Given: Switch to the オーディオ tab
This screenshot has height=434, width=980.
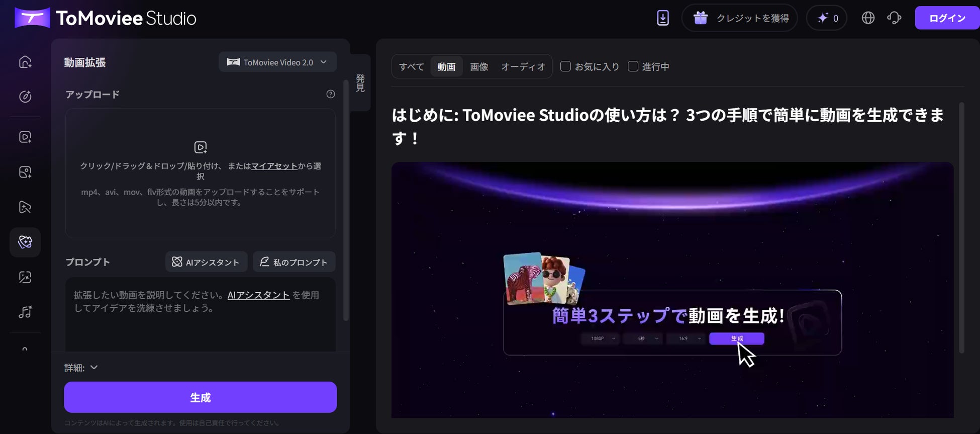Looking at the screenshot, I should coord(523,66).
